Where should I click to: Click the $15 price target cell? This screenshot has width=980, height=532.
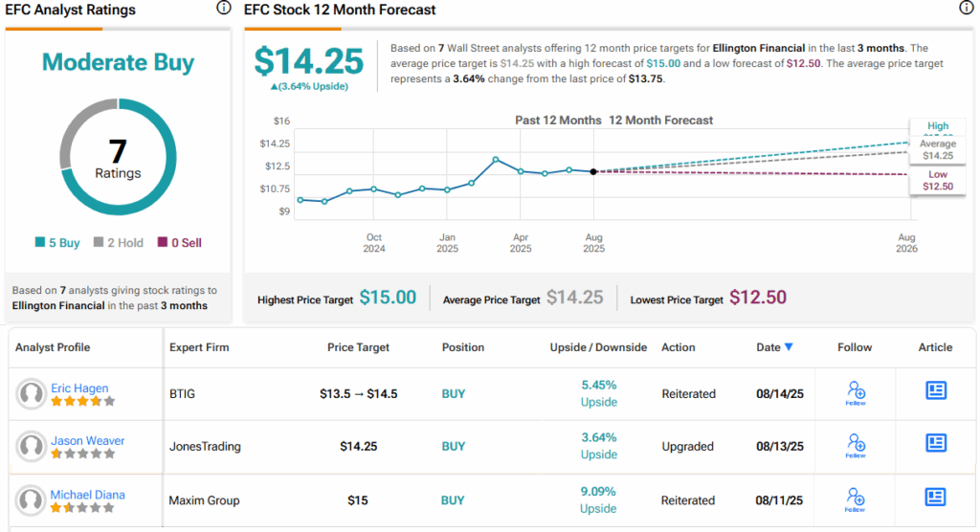point(358,500)
